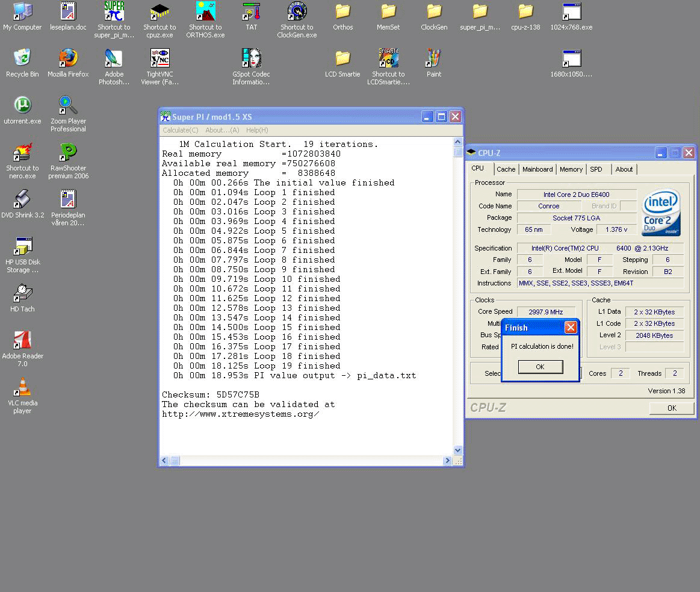Click the Voltage value '1.376 v'
Image resolution: width=700 pixels, height=592 pixels.
[x=616, y=229]
